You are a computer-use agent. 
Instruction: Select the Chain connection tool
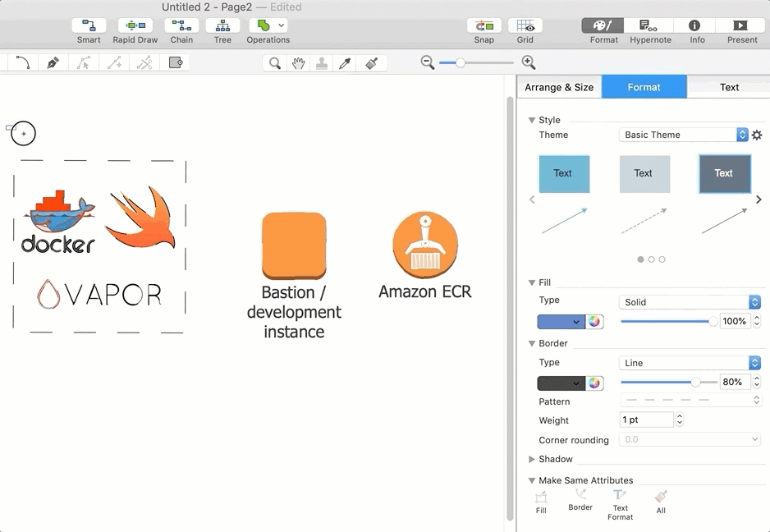coord(181,25)
